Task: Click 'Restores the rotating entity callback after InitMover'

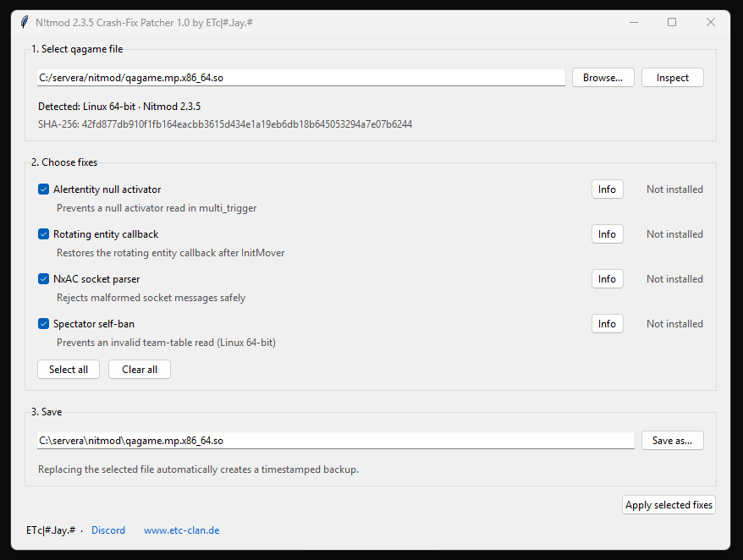Action: (171, 253)
